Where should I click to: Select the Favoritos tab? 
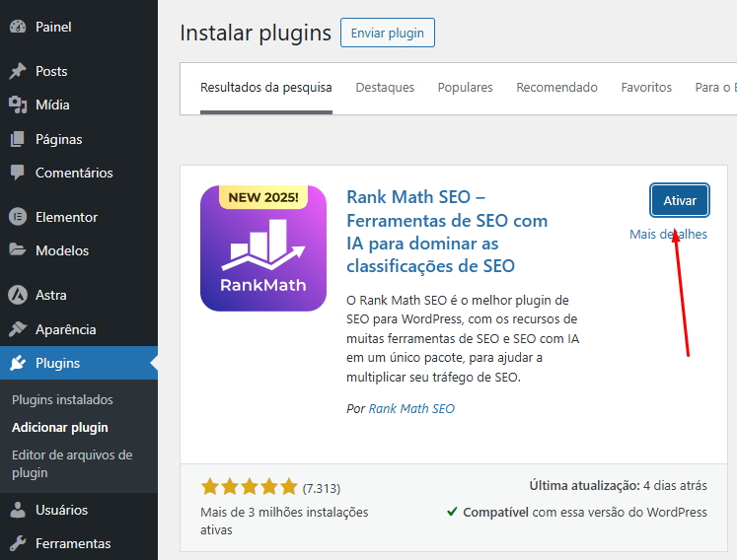pos(646,88)
